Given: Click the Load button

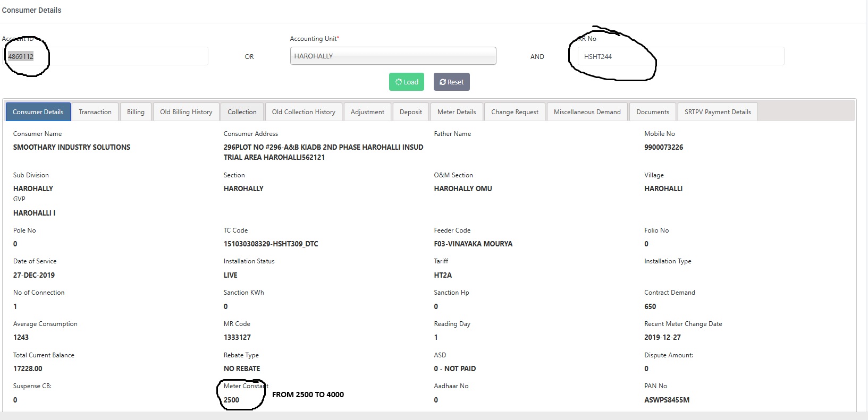Looking at the screenshot, I should [407, 82].
